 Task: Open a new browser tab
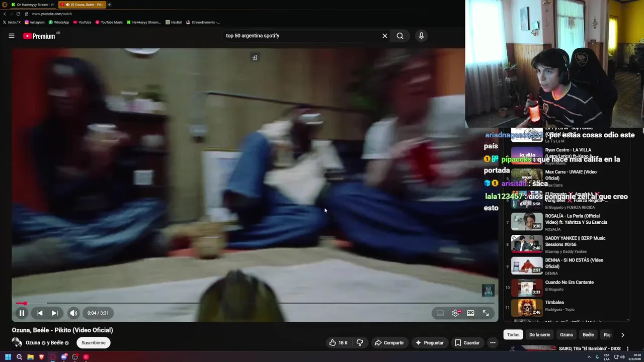[x=109, y=5]
